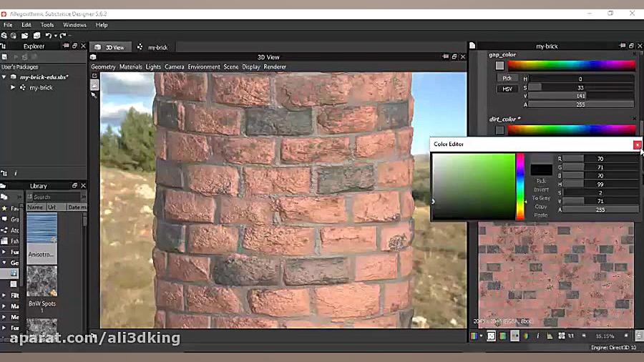
Task: Click Paste in the Color Editor
Action: [x=541, y=215]
